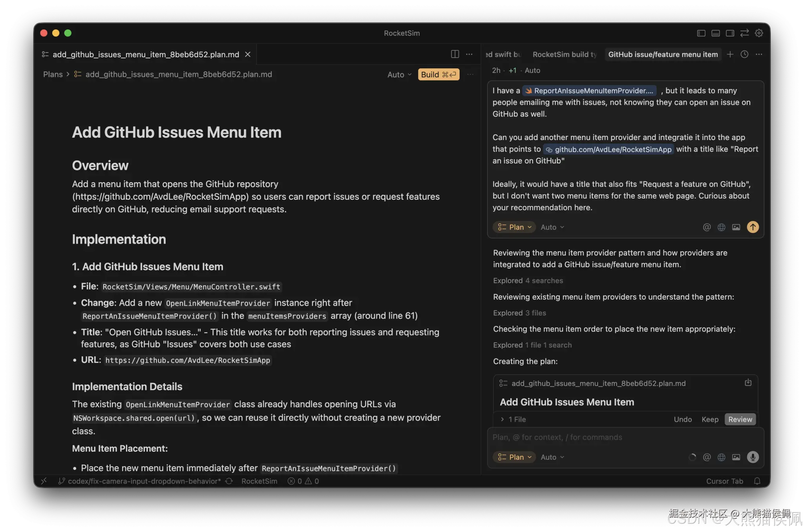The height and width of the screenshot is (532, 804).
Task: Select GitHub issue/feature menu item chat tab
Action: [x=663, y=55]
